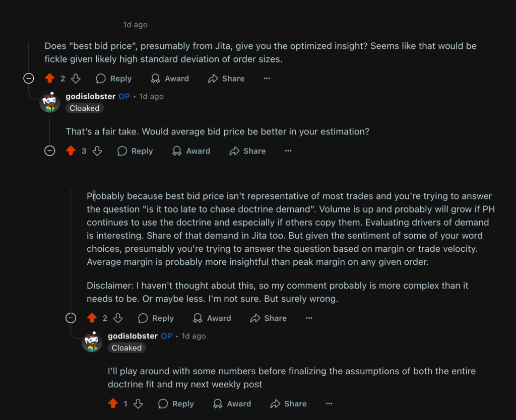Viewport: 516px width, 420px height.
Task: Open more options on the last reply
Action: 329,404
